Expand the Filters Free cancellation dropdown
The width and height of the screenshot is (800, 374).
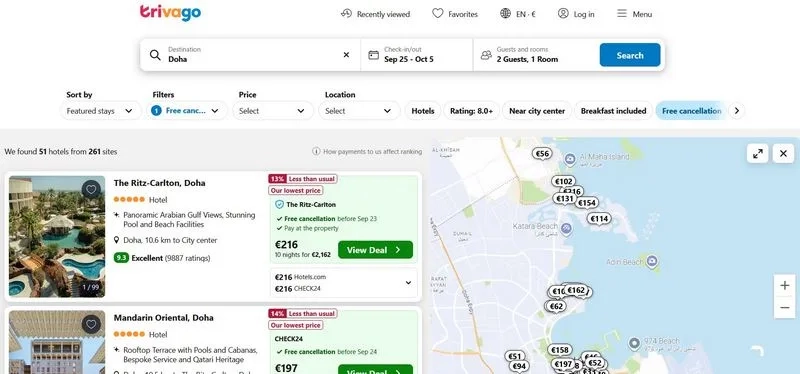187,111
